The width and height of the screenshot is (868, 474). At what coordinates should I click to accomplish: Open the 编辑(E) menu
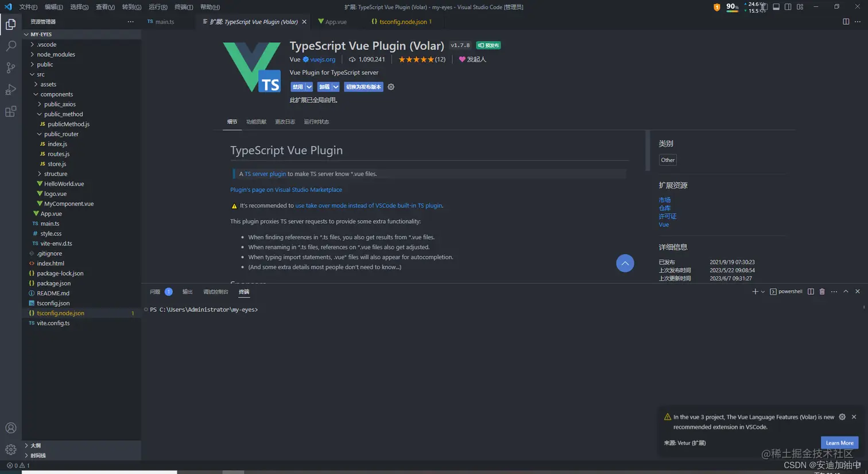54,7
